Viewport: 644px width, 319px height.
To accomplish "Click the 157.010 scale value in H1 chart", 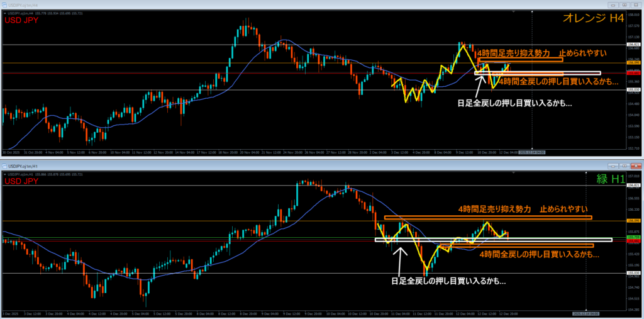I will (x=633, y=176).
